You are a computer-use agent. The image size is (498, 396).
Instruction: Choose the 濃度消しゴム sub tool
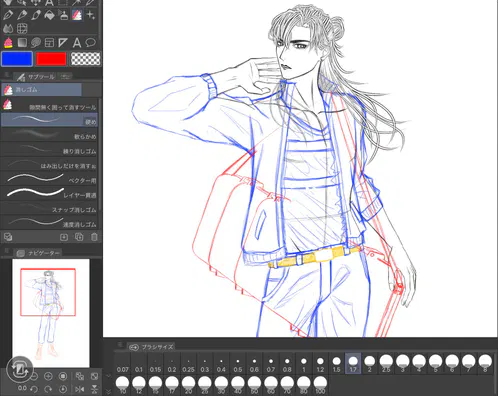pos(49,222)
